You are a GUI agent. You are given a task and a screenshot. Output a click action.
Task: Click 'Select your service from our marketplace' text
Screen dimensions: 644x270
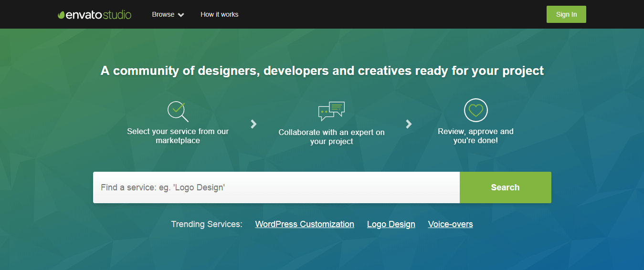pyautogui.click(x=178, y=136)
